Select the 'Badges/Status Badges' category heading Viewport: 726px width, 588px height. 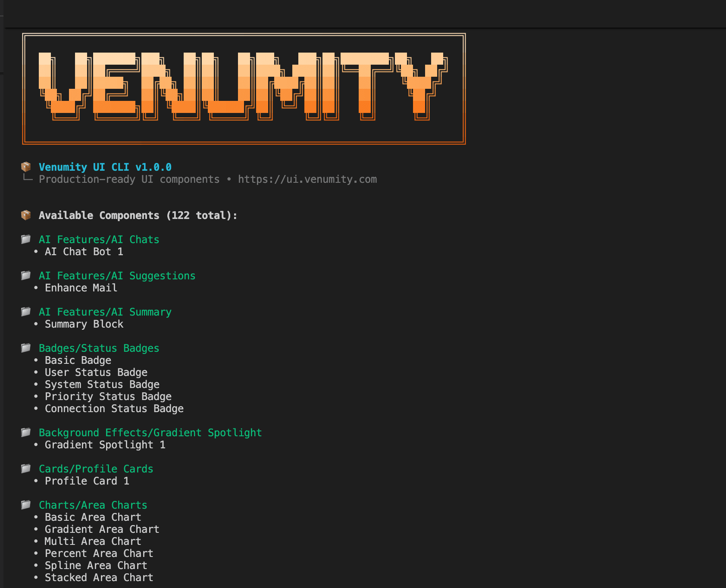pyautogui.click(x=99, y=348)
